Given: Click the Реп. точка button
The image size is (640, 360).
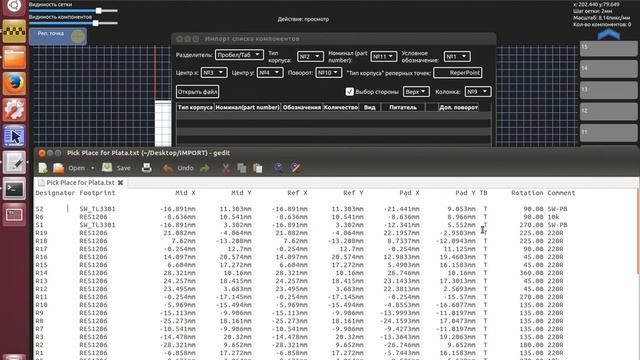Looking at the screenshot, I should 58,36.
